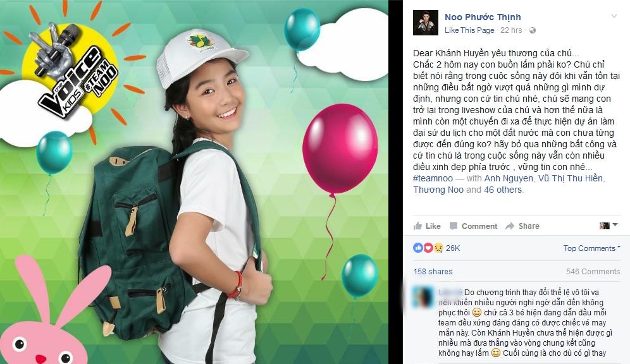Screen dimensions: 630x364
Task: Click the Like thumbs-up icon
Action: pyautogui.click(x=417, y=226)
